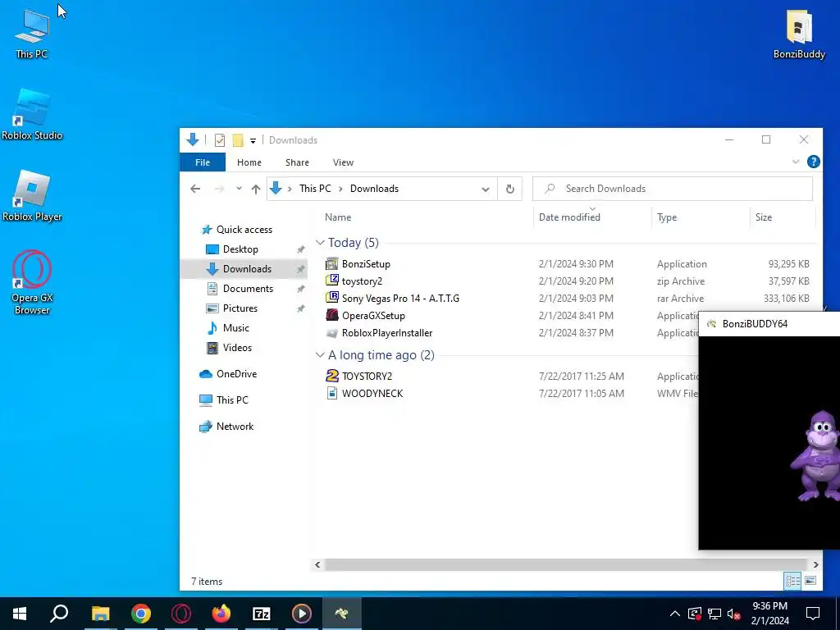The height and width of the screenshot is (630, 840).
Task: Sort by the Type column header
Action: click(667, 217)
